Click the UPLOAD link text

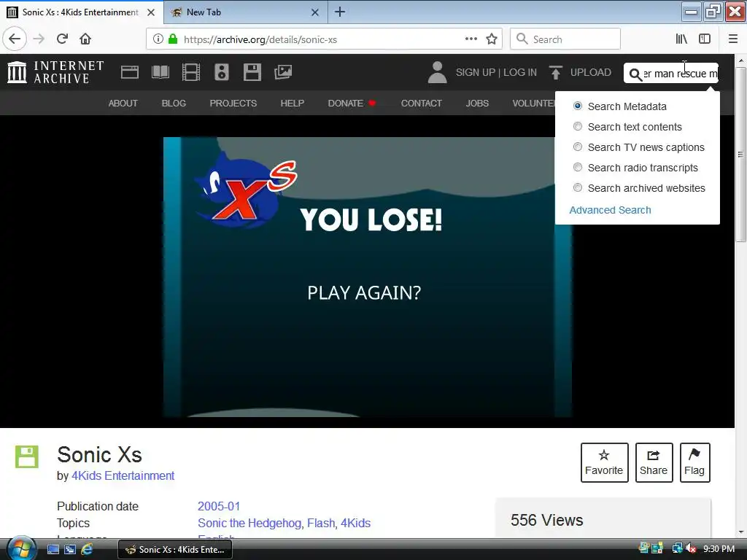pos(591,72)
